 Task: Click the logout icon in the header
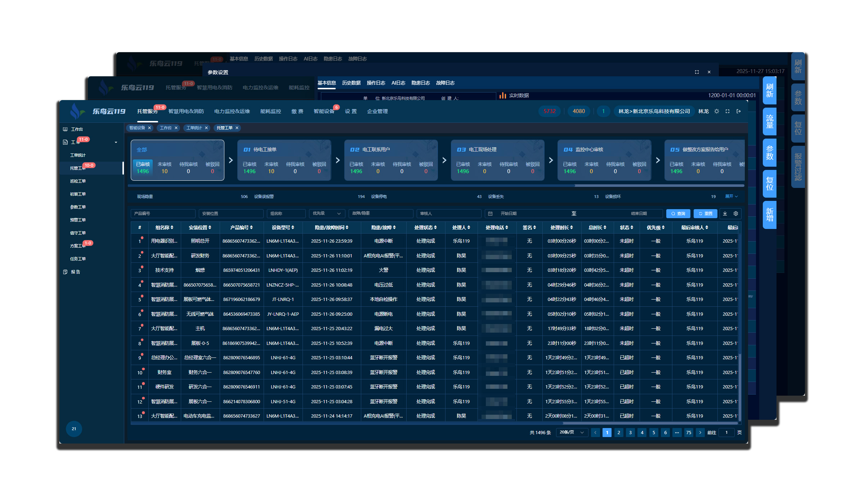point(739,112)
